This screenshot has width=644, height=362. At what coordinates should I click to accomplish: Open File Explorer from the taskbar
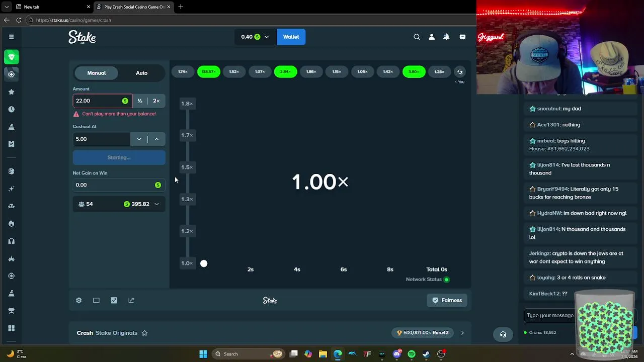point(323,354)
